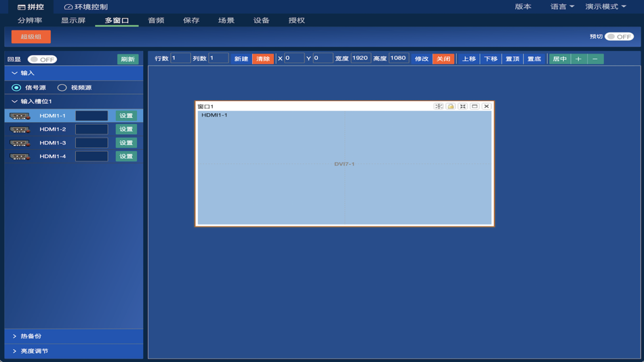Select the 信号源 radio button
The height and width of the screenshot is (362, 644).
[x=16, y=87]
